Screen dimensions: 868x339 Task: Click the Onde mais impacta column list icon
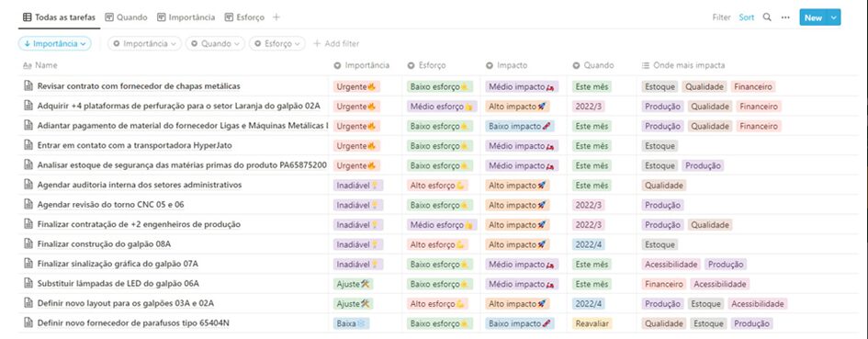645,65
